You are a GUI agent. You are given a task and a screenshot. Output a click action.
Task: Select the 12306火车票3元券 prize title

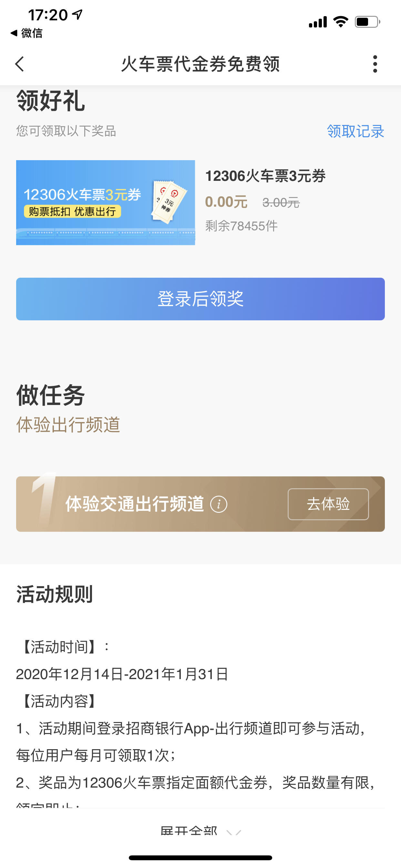pyautogui.click(x=265, y=176)
